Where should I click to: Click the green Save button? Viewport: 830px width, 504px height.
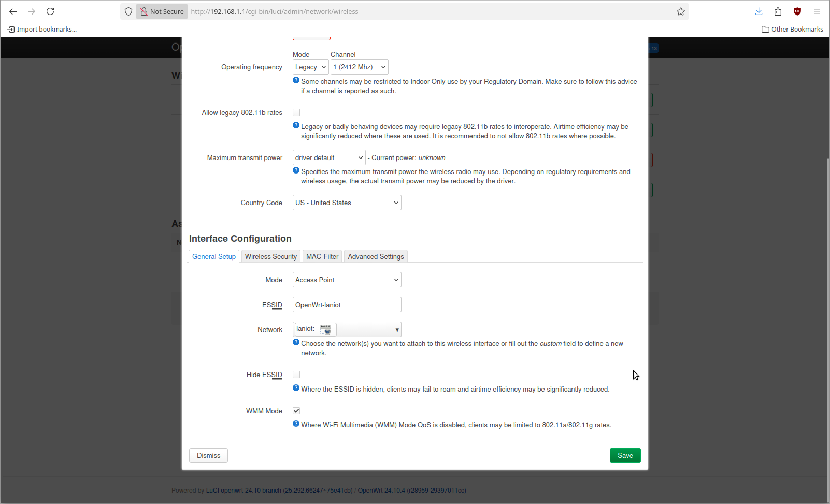pyautogui.click(x=625, y=455)
